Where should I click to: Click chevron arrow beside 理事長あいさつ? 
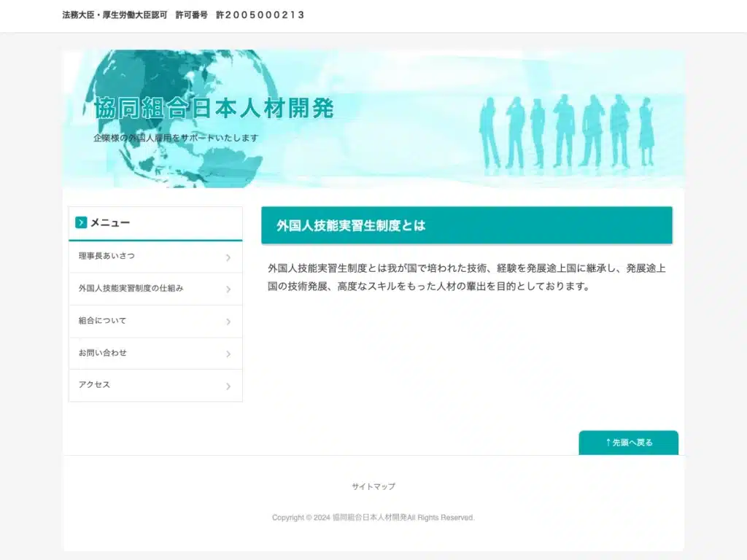click(228, 257)
